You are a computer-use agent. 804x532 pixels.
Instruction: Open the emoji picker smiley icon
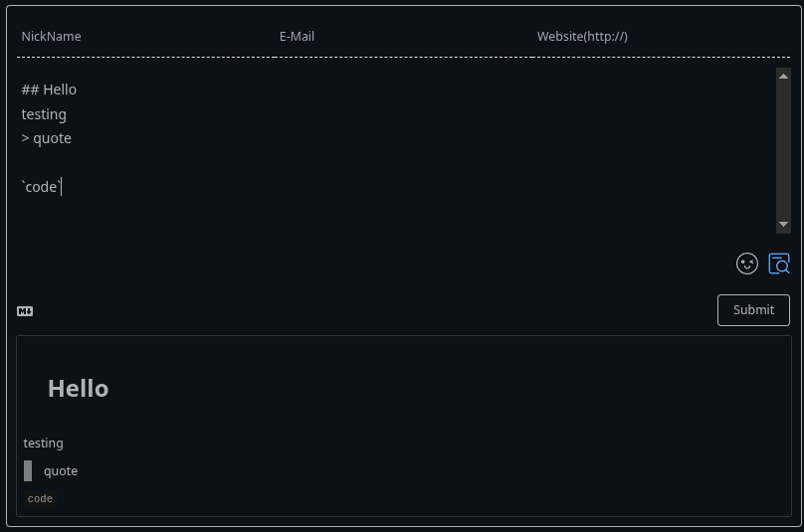(x=747, y=264)
